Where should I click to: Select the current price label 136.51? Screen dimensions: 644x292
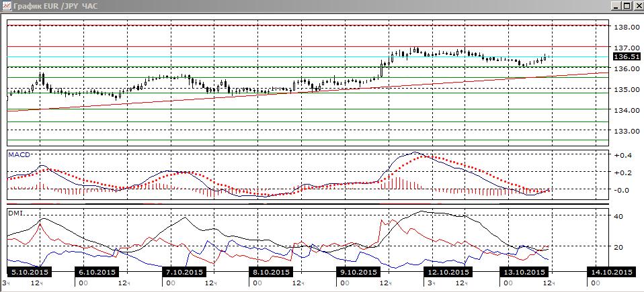[626, 56]
